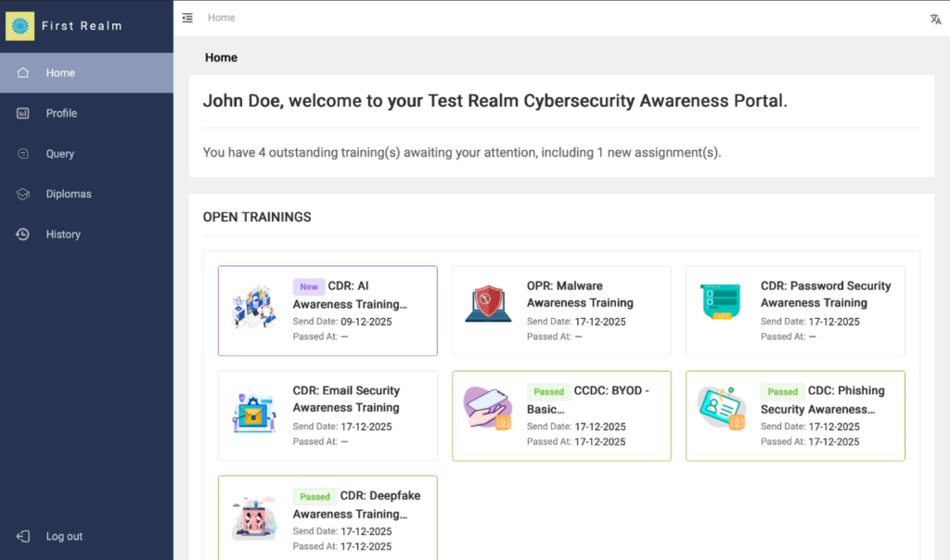Click the BYOD training phone illustration

tap(488, 409)
